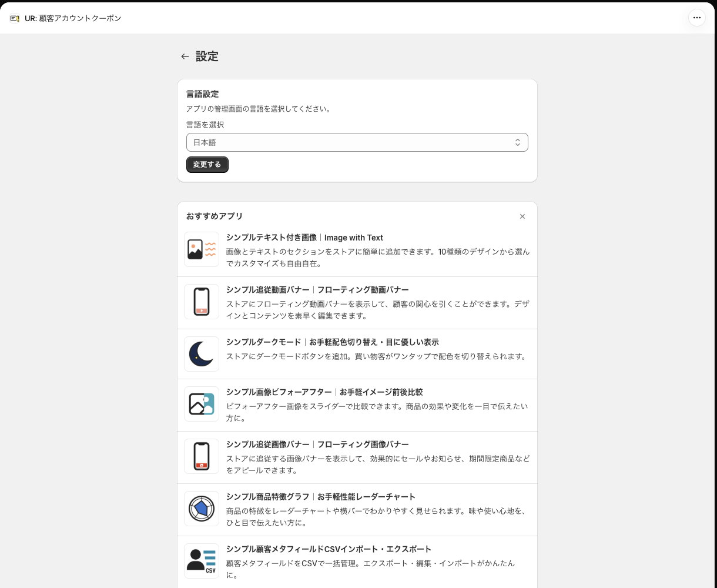
Task: Open the 言語を選択 language dropdown
Action: tap(357, 142)
